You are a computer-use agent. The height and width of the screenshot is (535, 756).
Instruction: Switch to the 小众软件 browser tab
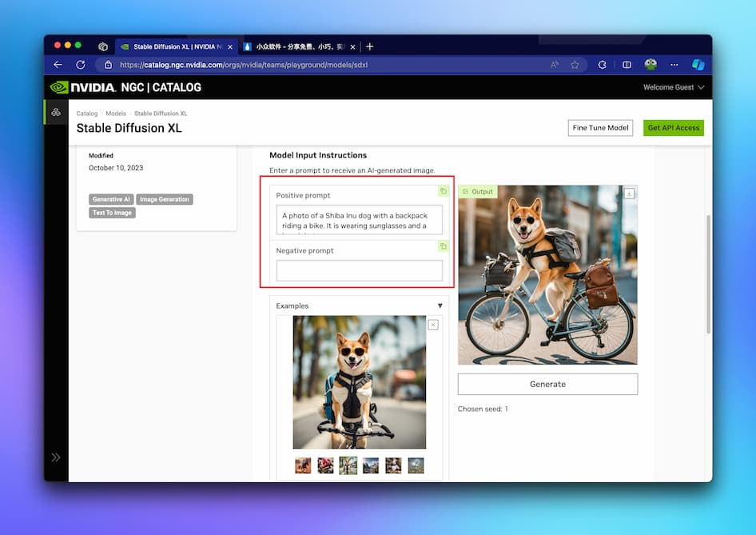296,46
